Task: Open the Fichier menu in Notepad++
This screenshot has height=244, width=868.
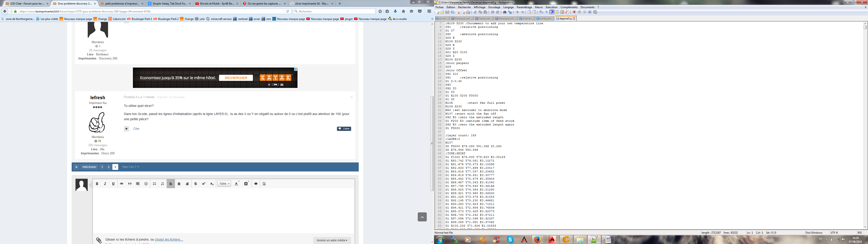Action: pos(439,7)
